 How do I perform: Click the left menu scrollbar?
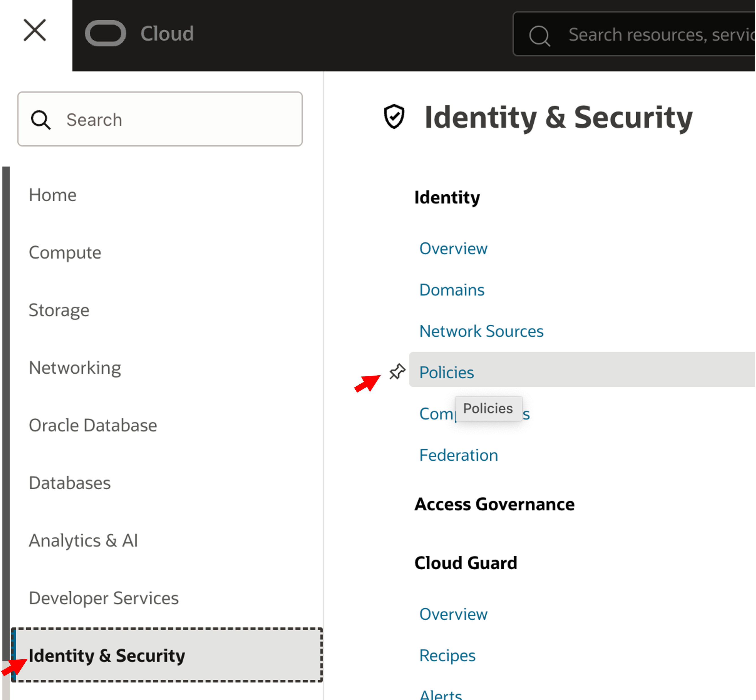tap(6, 379)
